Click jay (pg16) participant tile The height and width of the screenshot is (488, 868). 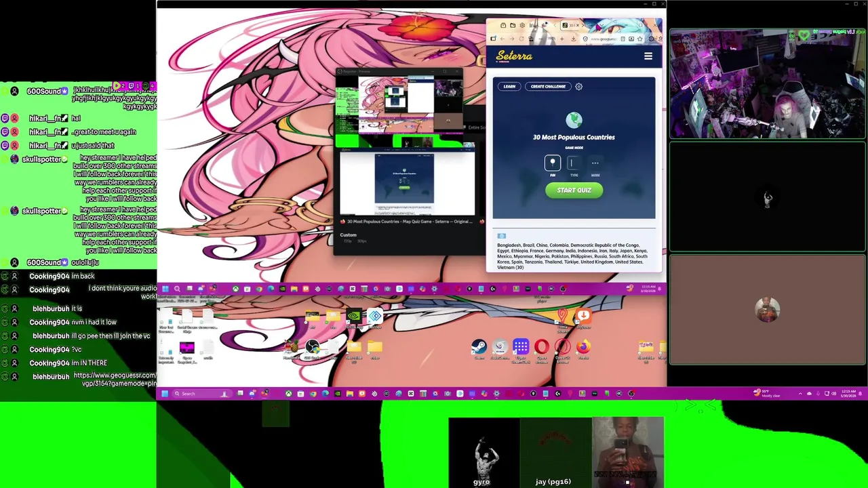pyautogui.click(x=556, y=451)
